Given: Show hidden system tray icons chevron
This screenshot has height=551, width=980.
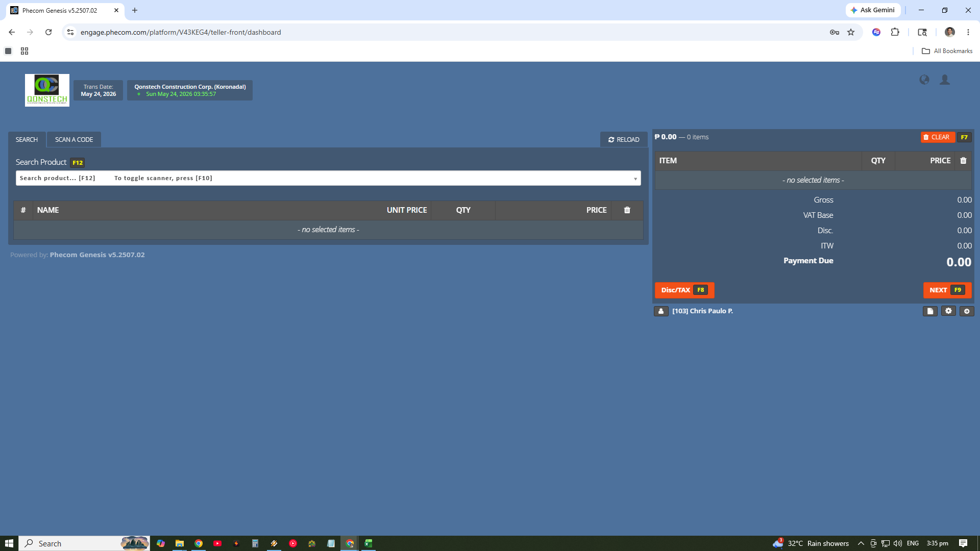Looking at the screenshot, I should (x=861, y=543).
